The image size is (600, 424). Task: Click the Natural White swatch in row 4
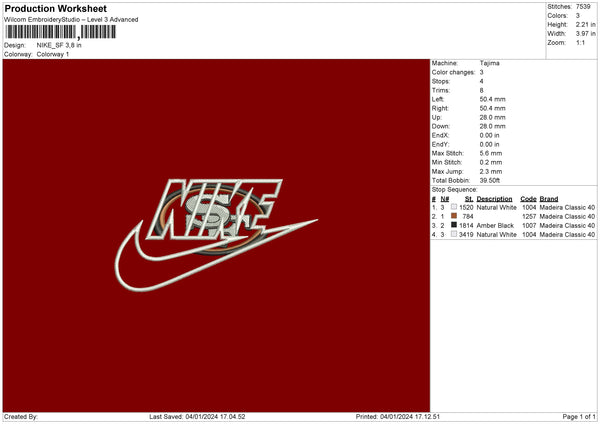point(454,234)
